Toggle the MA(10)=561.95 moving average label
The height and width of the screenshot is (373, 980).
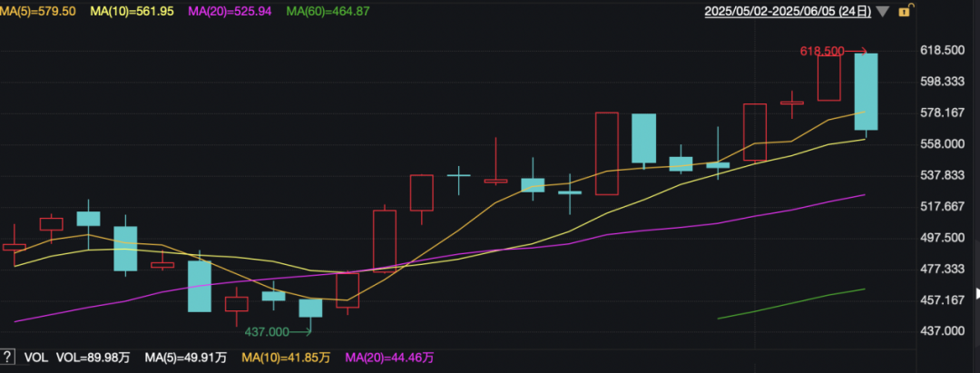click(132, 11)
